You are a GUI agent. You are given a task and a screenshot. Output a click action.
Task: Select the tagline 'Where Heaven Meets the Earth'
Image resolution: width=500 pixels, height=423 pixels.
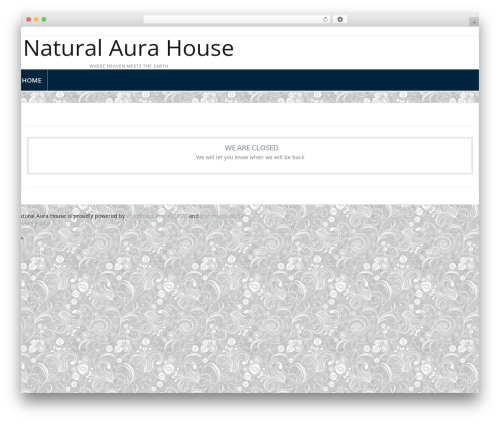click(129, 66)
